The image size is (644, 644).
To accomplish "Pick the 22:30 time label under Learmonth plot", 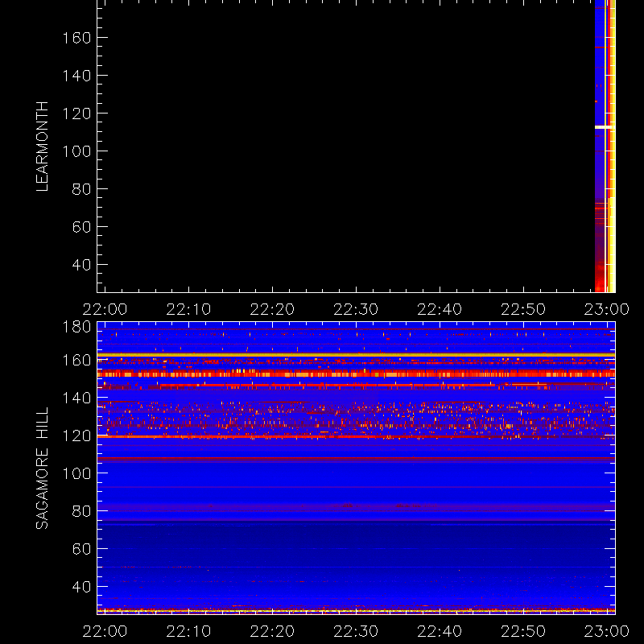I will coord(356,309).
